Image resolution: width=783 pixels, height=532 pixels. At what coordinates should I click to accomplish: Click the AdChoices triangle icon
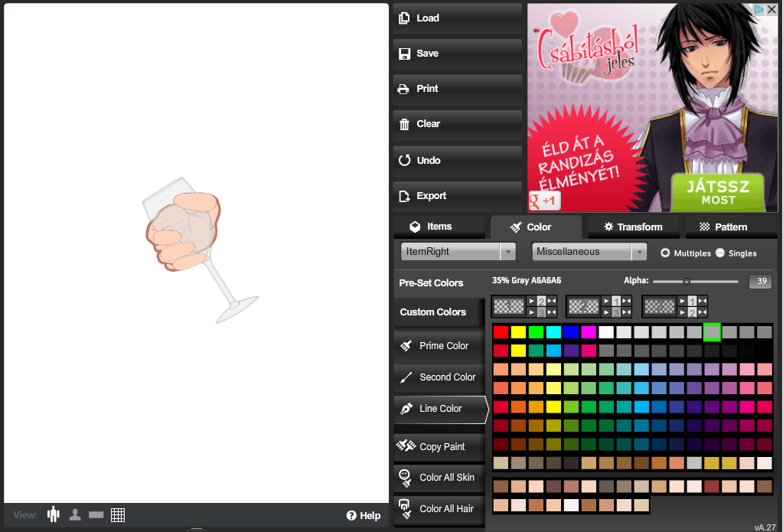click(759, 9)
